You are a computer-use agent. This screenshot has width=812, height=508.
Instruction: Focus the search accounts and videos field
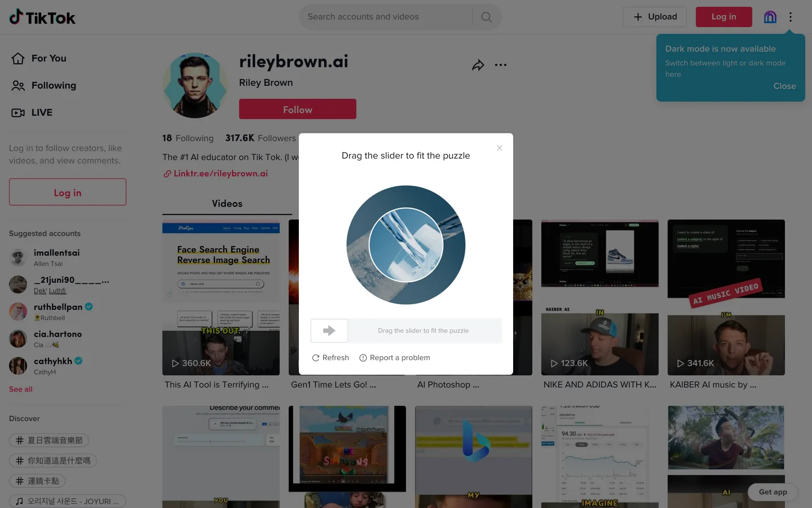click(386, 17)
